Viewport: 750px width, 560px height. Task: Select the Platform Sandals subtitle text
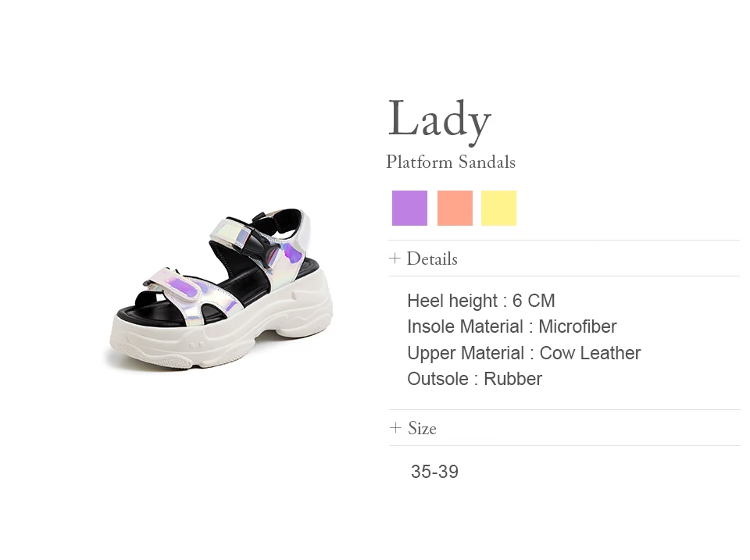(451, 162)
